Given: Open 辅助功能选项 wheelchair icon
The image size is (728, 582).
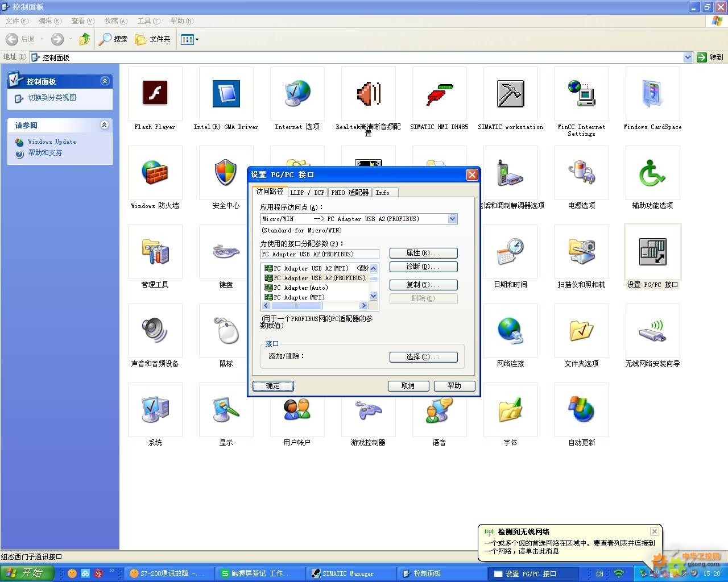Looking at the screenshot, I should (652, 173).
